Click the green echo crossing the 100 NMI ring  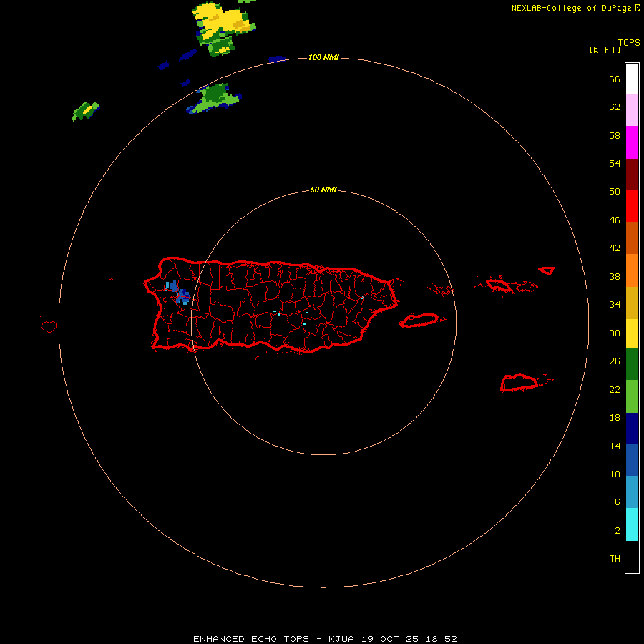pyautogui.click(x=214, y=99)
